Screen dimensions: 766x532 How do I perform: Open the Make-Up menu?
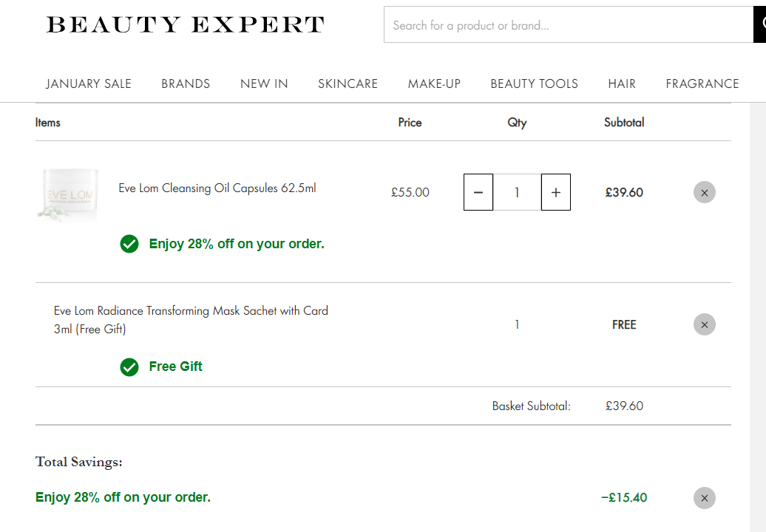[434, 84]
